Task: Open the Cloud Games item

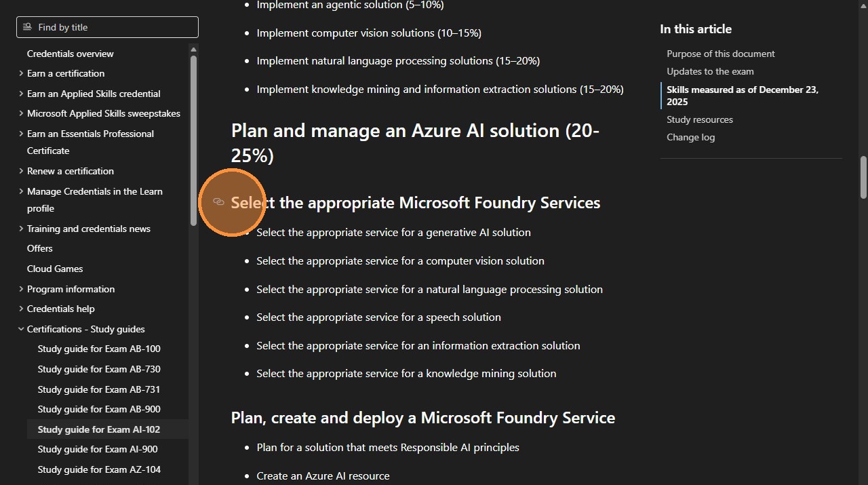Action: [55, 269]
